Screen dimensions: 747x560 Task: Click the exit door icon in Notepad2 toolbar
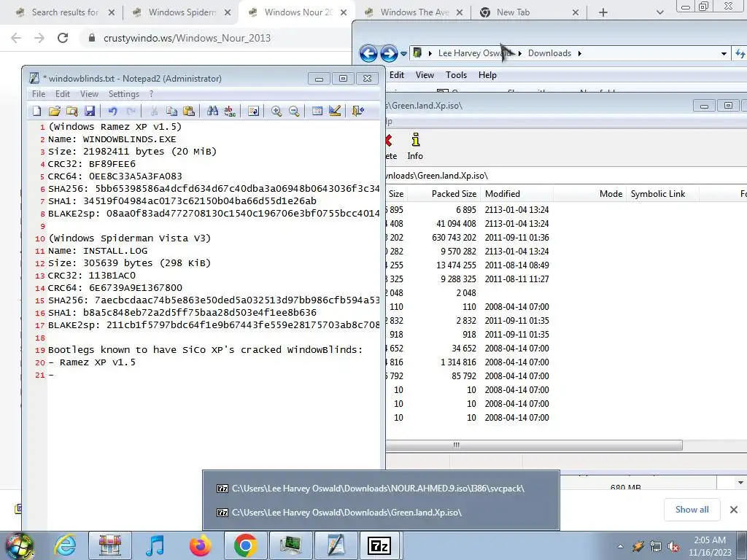(357, 111)
